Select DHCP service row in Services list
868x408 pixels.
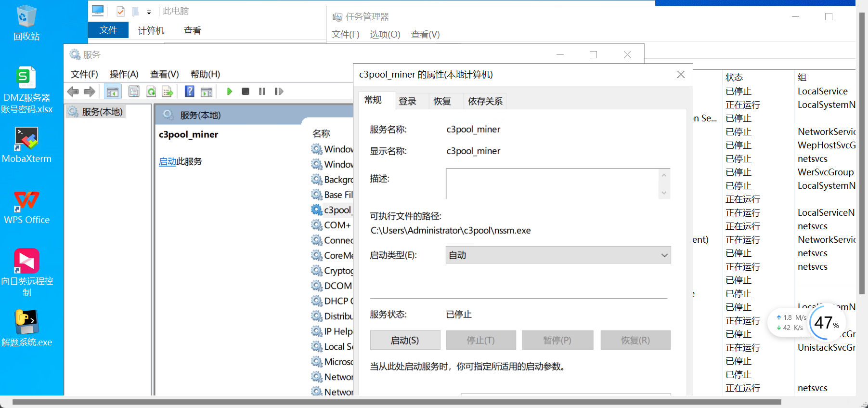click(332, 301)
